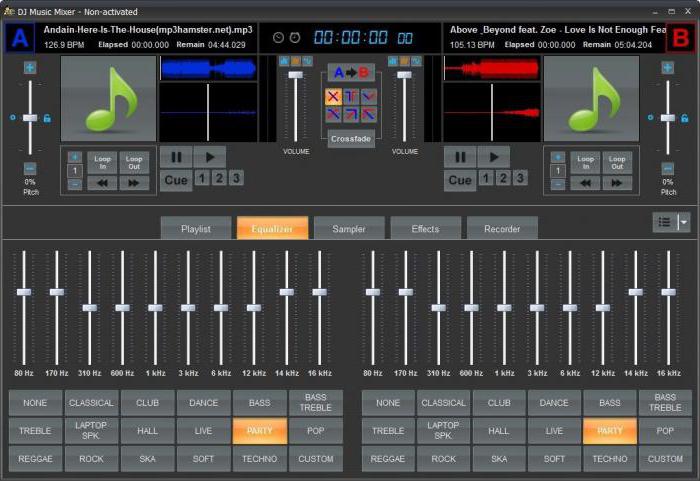Image resolution: width=700 pixels, height=481 pixels.
Task: Click the minus icon below deck B pitch
Action: (x=667, y=168)
